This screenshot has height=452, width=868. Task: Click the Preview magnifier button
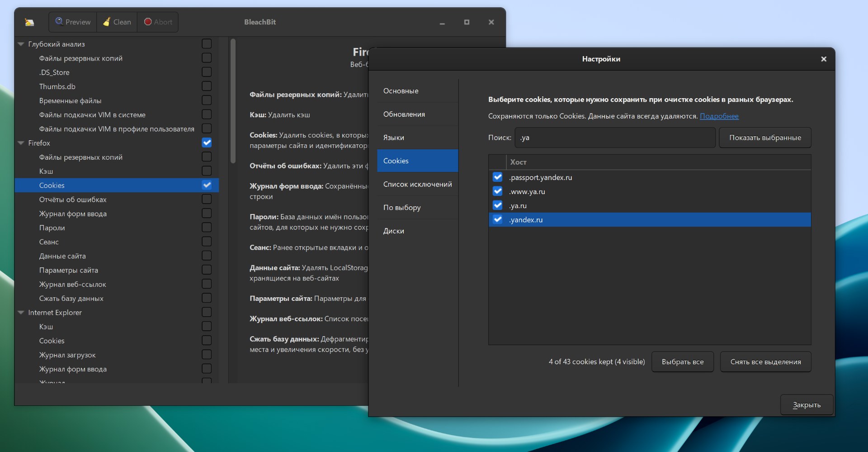73,22
